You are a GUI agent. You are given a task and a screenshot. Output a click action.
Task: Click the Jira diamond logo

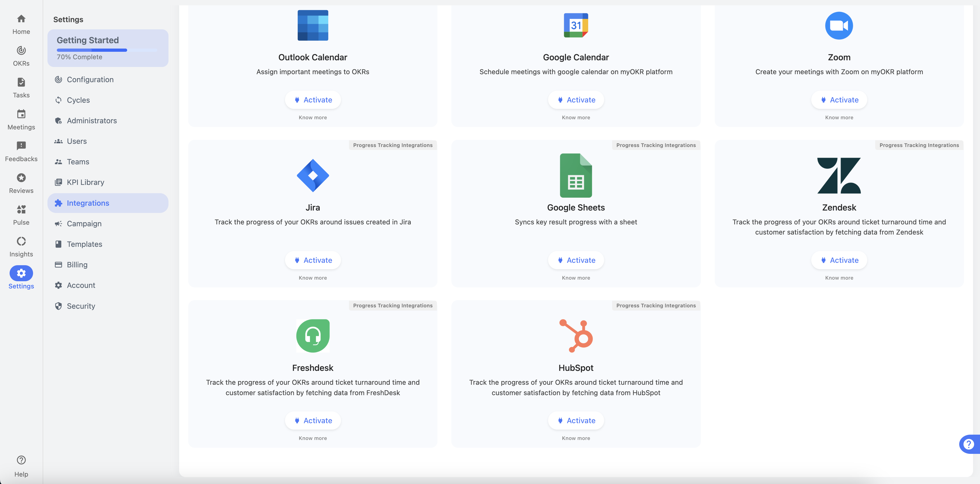pyautogui.click(x=313, y=175)
